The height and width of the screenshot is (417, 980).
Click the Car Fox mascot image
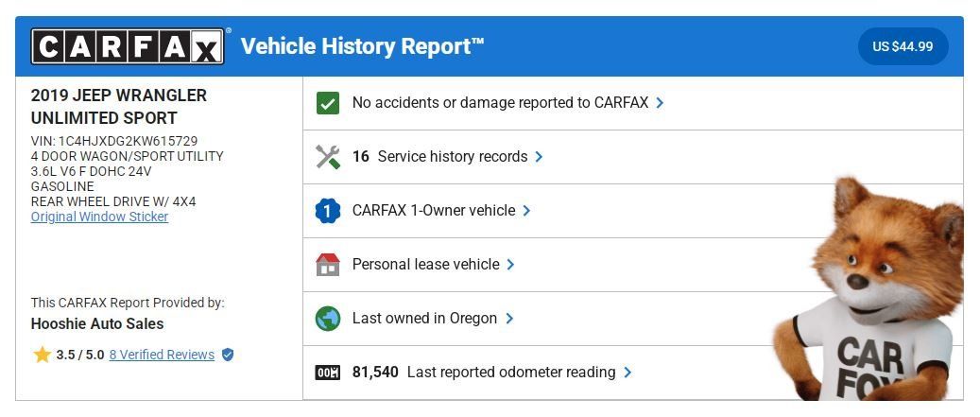coord(868,288)
